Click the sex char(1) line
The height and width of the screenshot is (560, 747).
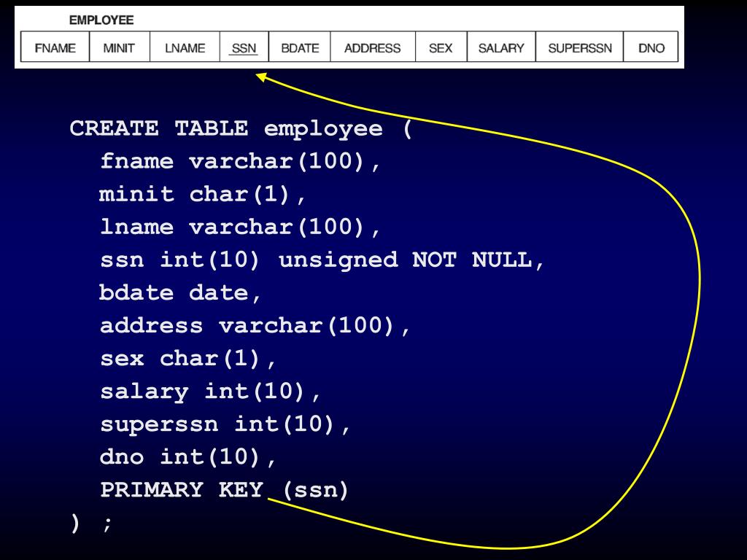click(187, 358)
